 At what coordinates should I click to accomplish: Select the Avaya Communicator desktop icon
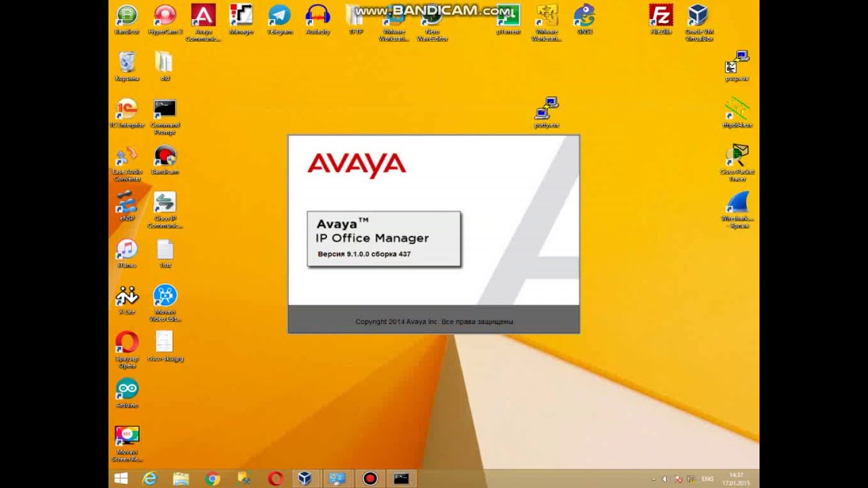click(x=203, y=23)
